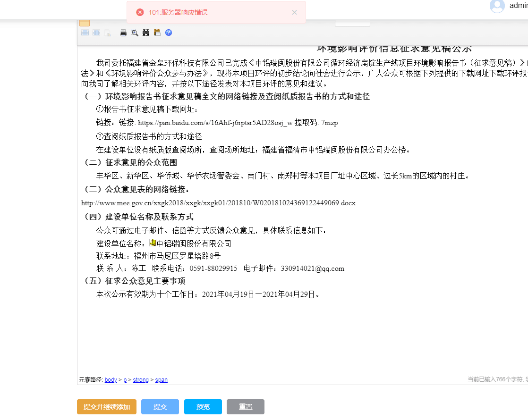
Task: Select body in the element path
Action: point(111,380)
